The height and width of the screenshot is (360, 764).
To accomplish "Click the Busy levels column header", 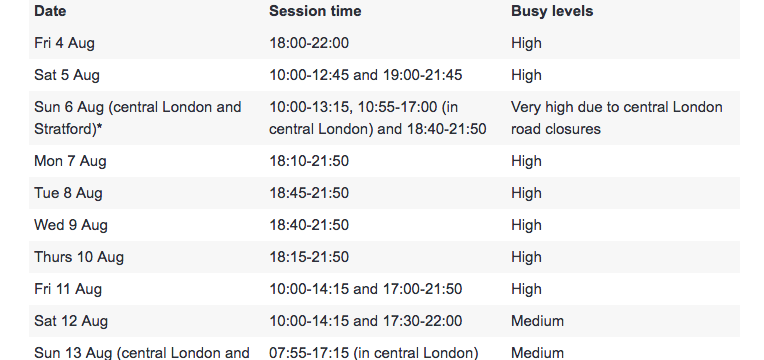I will [x=552, y=11].
